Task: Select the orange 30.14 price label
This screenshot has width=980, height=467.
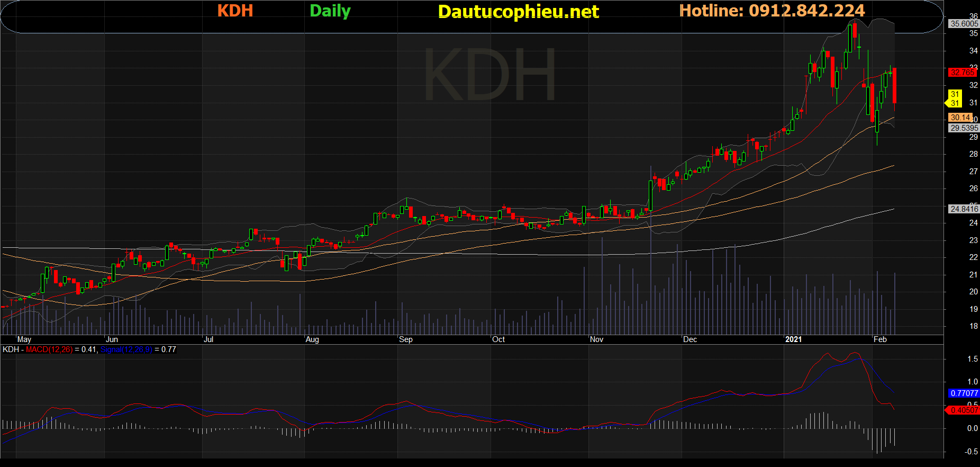Action: click(960, 118)
